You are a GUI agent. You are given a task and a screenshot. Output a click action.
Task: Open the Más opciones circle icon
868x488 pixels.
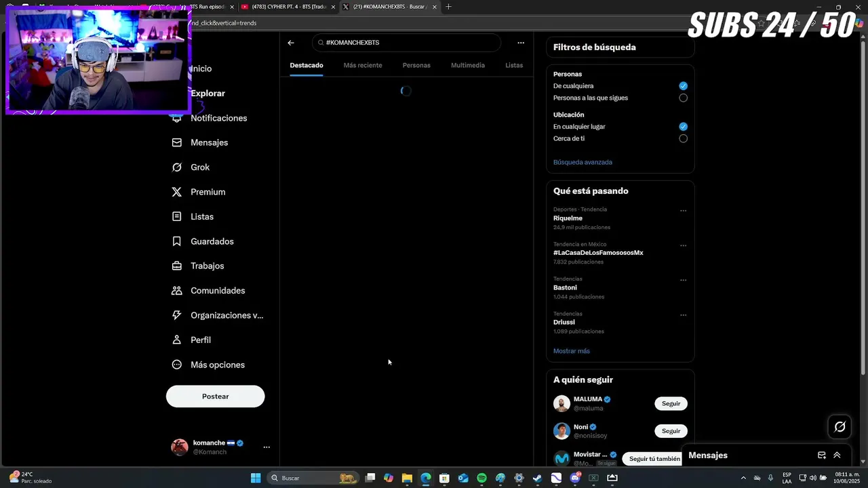click(x=176, y=365)
